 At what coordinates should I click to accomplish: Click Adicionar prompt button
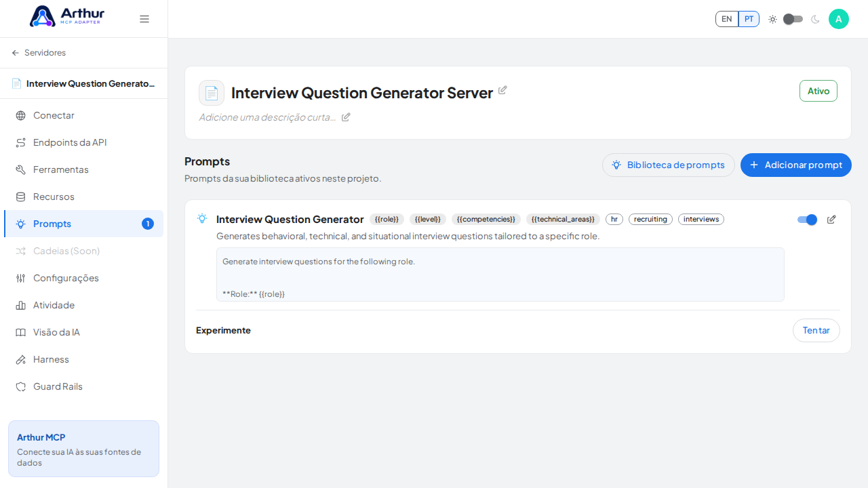pyautogui.click(x=796, y=165)
